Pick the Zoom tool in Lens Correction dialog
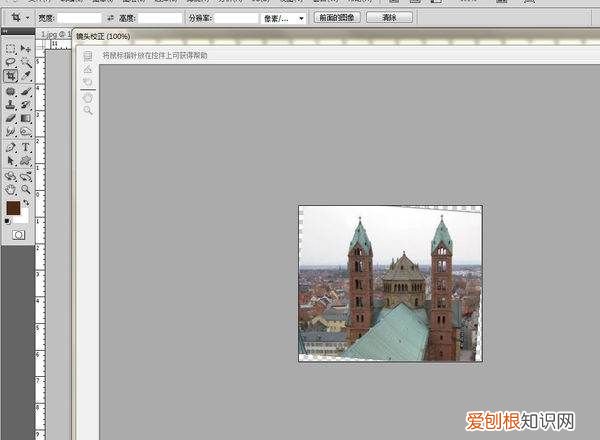 pos(88,110)
